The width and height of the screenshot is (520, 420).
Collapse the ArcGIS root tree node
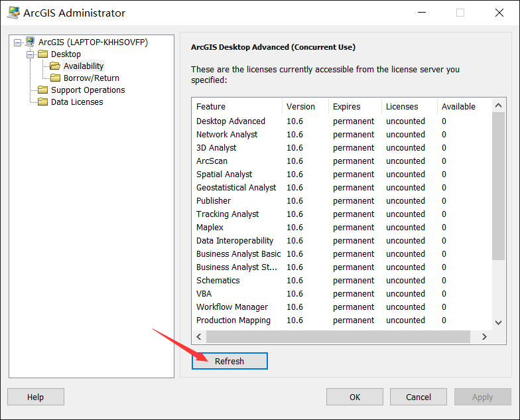coord(17,42)
